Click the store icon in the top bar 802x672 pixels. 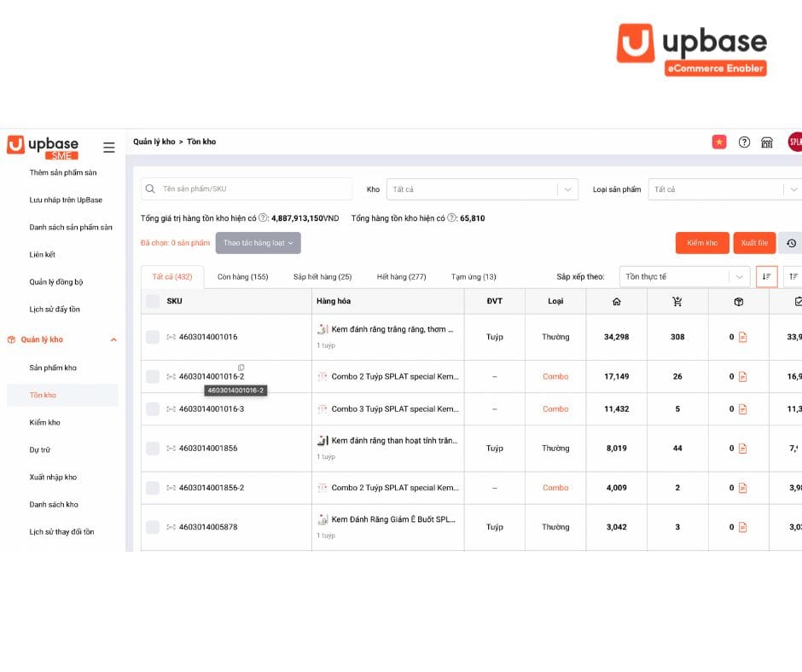[x=765, y=142]
